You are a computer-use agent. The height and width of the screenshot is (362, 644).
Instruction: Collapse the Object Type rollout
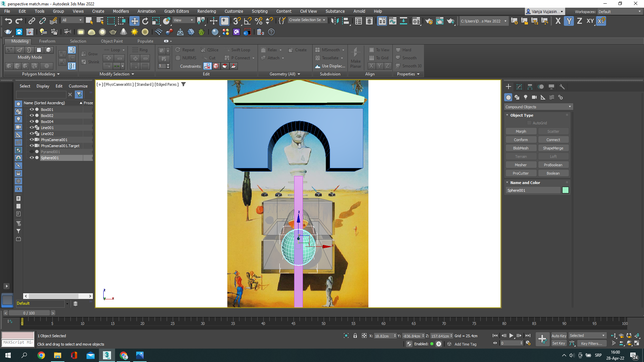[x=507, y=115]
